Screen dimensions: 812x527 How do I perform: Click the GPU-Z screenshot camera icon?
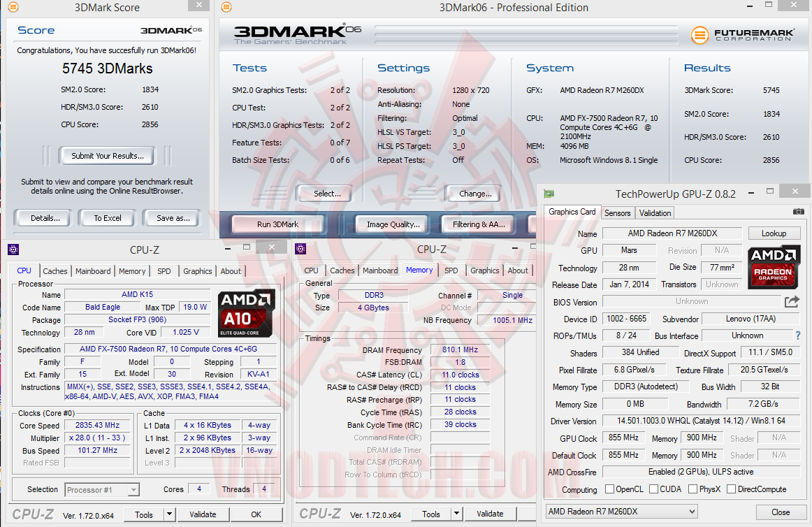pyautogui.click(x=799, y=211)
